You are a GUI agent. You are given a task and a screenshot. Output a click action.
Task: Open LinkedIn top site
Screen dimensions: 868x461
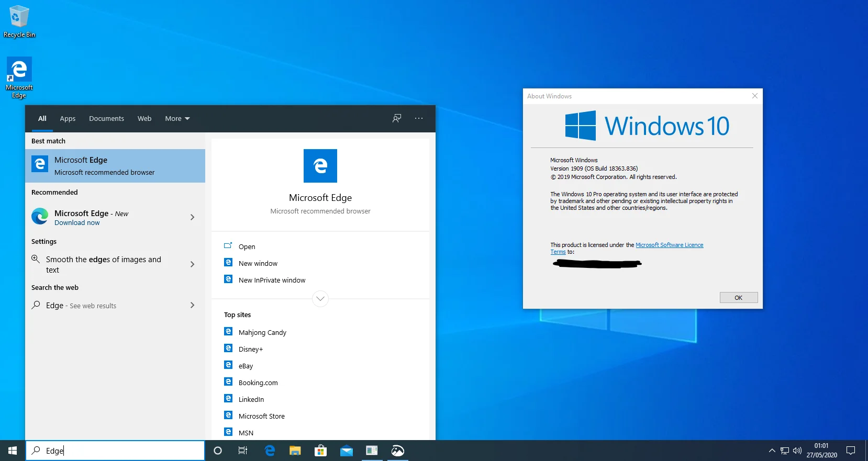tap(251, 399)
